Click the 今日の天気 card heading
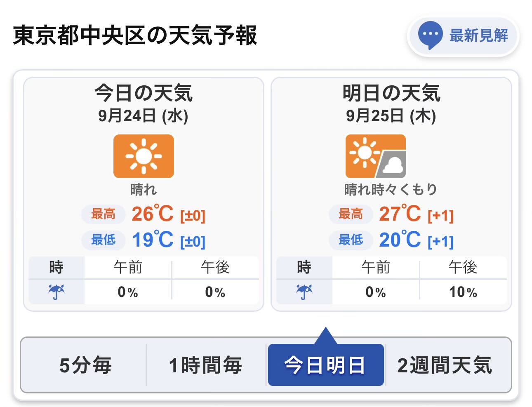This screenshot has width=532, height=407. click(144, 93)
